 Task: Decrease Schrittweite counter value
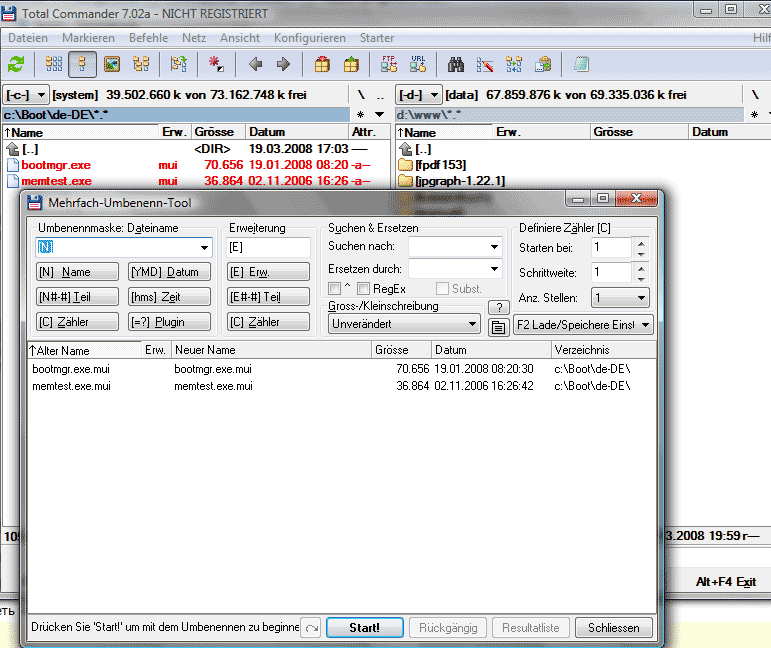pos(641,279)
